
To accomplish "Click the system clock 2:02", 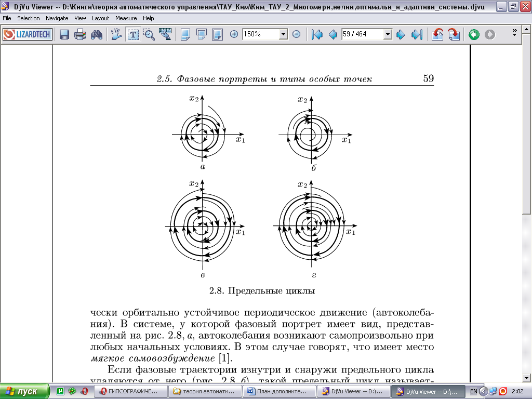I will (517, 391).
